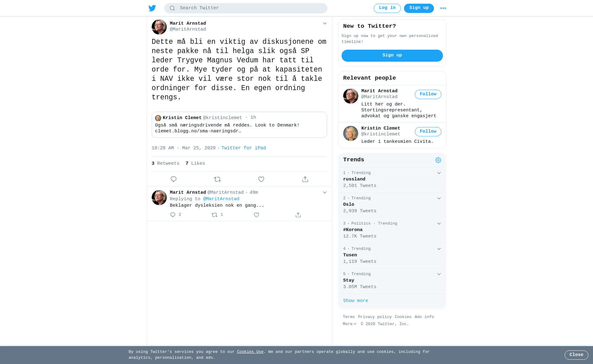Like the main tweet with the heart
The height and width of the screenshot is (364, 593).
point(261,179)
